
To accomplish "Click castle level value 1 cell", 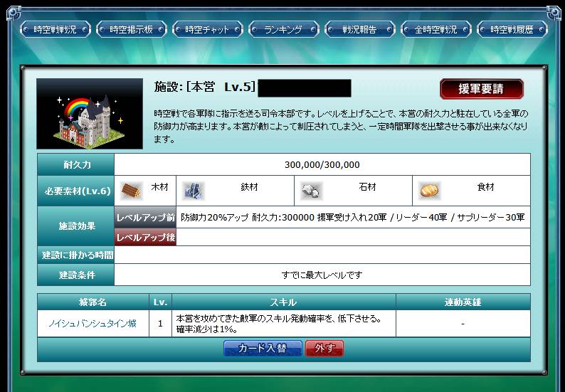I will [160, 324].
